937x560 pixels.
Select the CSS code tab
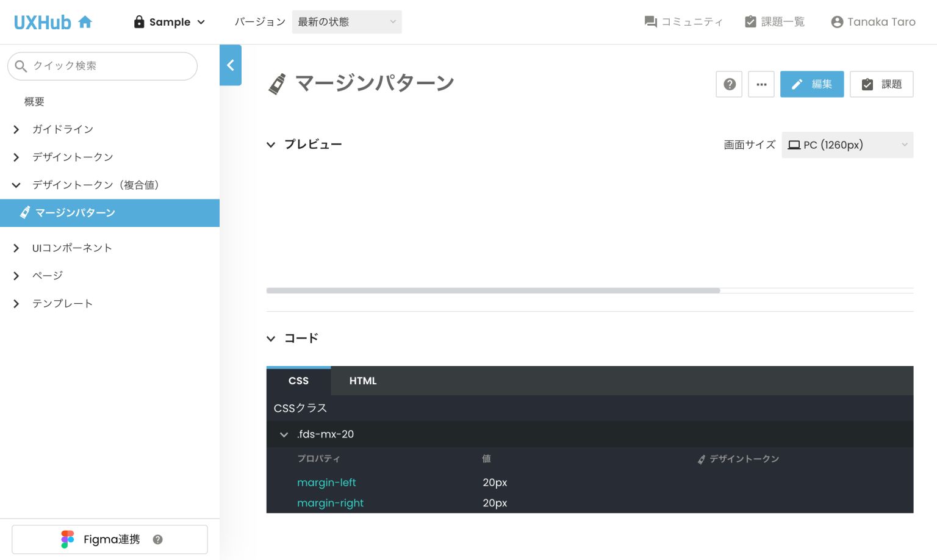click(298, 381)
